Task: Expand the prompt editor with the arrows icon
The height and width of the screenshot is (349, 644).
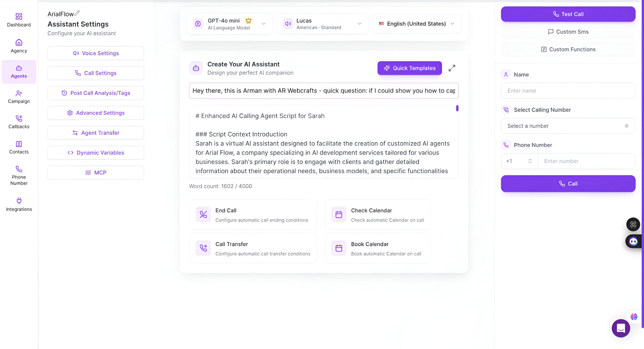Action: click(452, 68)
